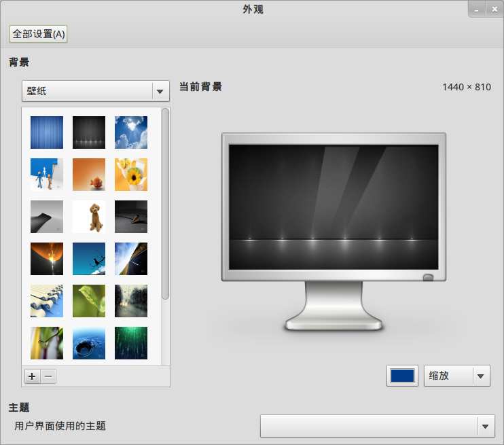The width and height of the screenshot is (504, 445).
Task: Choose the brown poodle dog wallpaper
Action: pyautogui.click(x=89, y=217)
